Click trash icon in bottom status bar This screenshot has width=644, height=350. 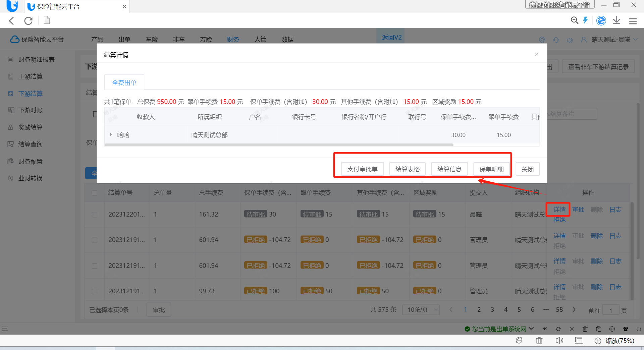pyautogui.click(x=585, y=329)
